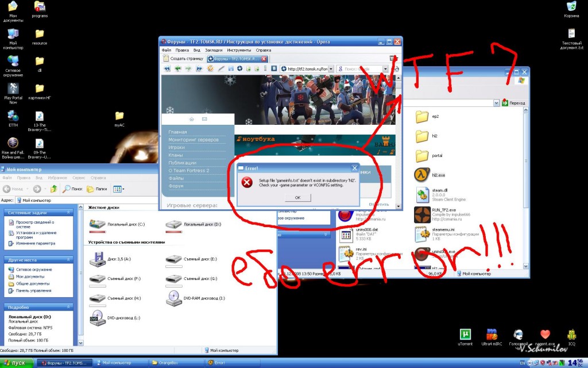This screenshot has height=368, width=588.
Task: Reload the page with Opera's orange Reload icon
Action: click(x=210, y=69)
